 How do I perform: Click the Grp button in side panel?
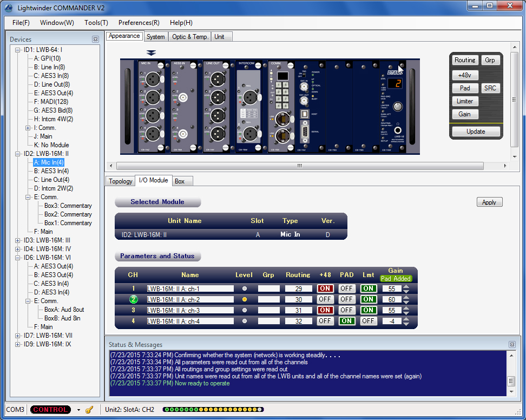490,60
